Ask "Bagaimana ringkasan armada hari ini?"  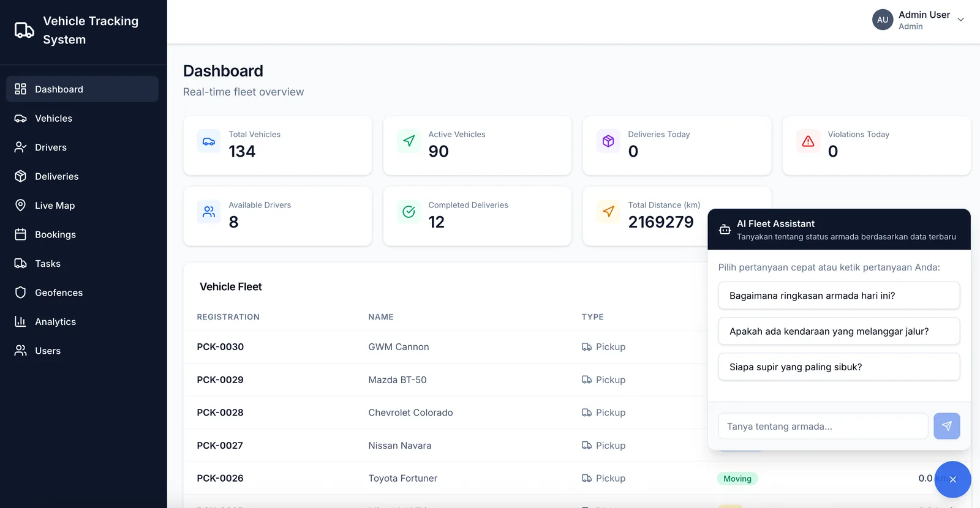839,296
